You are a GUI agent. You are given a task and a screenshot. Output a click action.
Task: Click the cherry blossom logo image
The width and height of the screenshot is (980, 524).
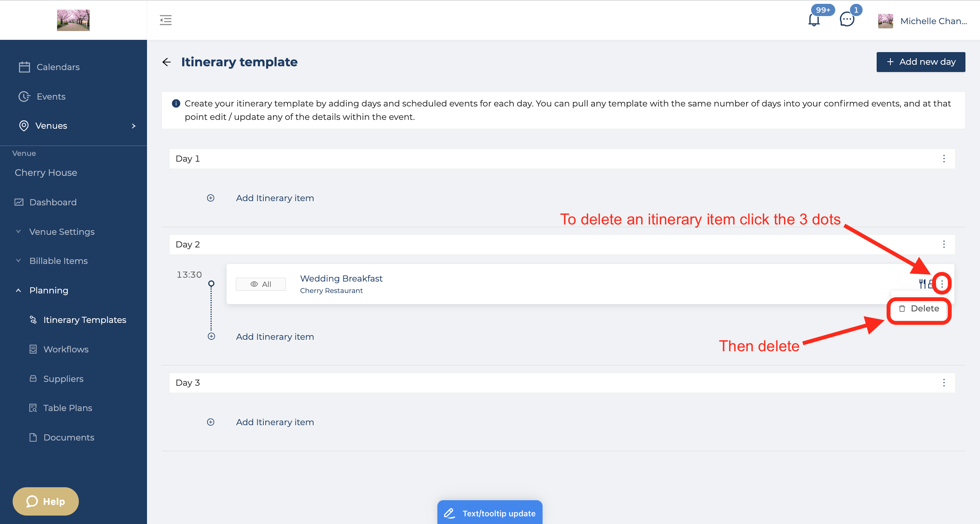[73, 20]
